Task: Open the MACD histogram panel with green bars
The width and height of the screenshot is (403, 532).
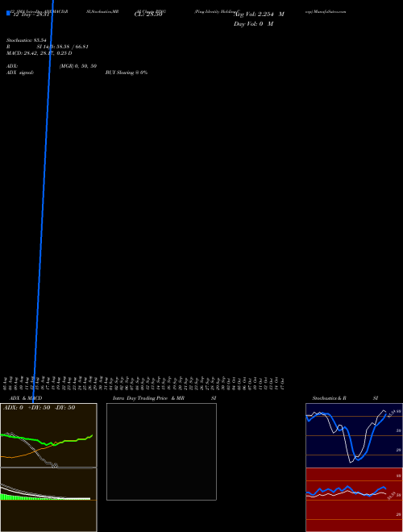Action: 48,500
